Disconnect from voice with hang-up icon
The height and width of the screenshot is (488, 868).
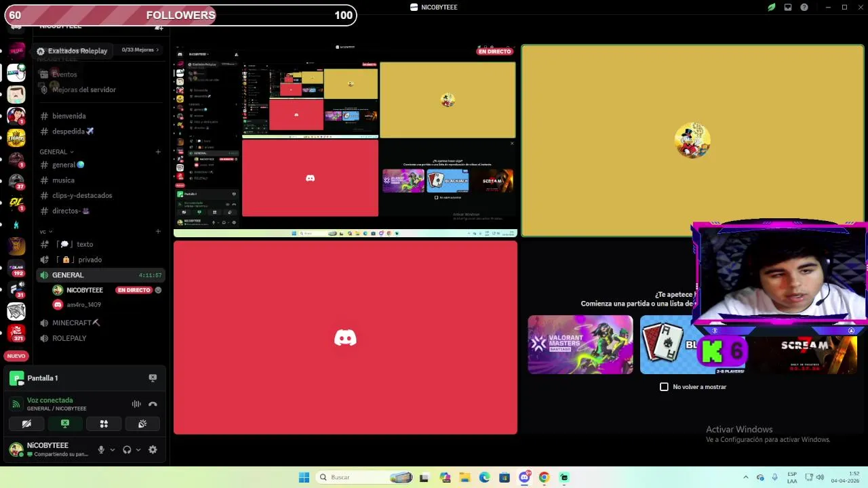[x=153, y=404]
